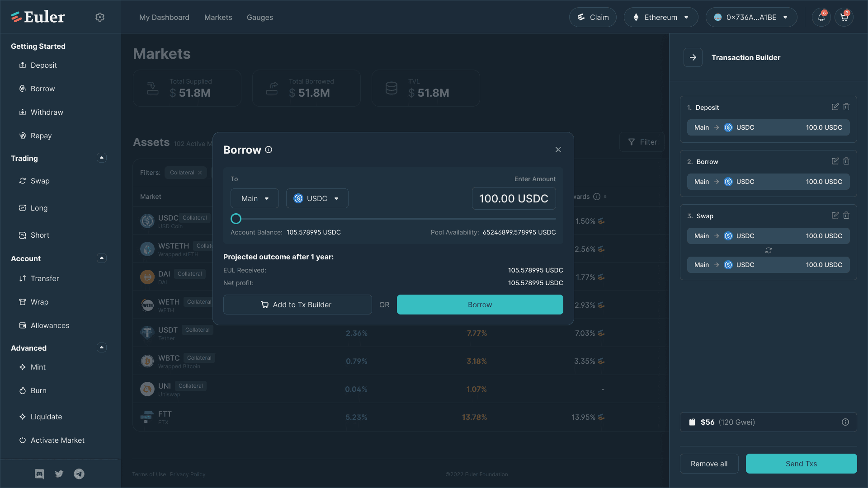Open the Main account dropdown
The width and height of the screenshot is (868, 488).
pos(255,198)
